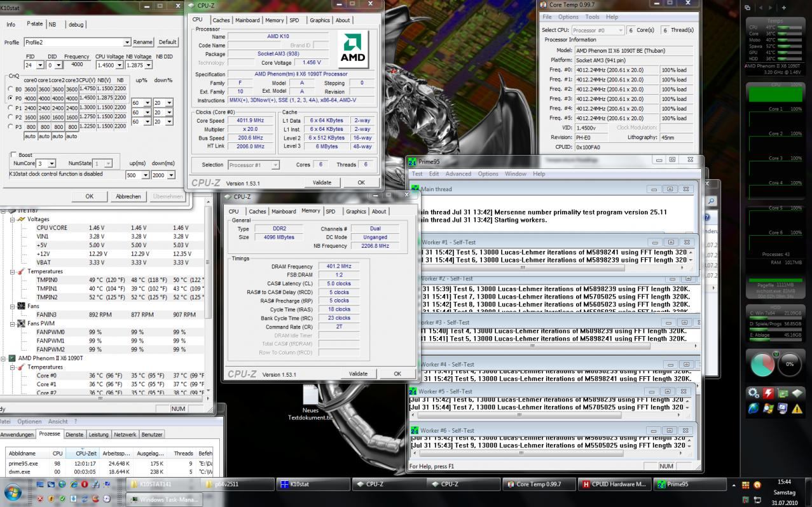
Task: Click the sidebar gadget manager icon
Action: [x=748, y=8]
